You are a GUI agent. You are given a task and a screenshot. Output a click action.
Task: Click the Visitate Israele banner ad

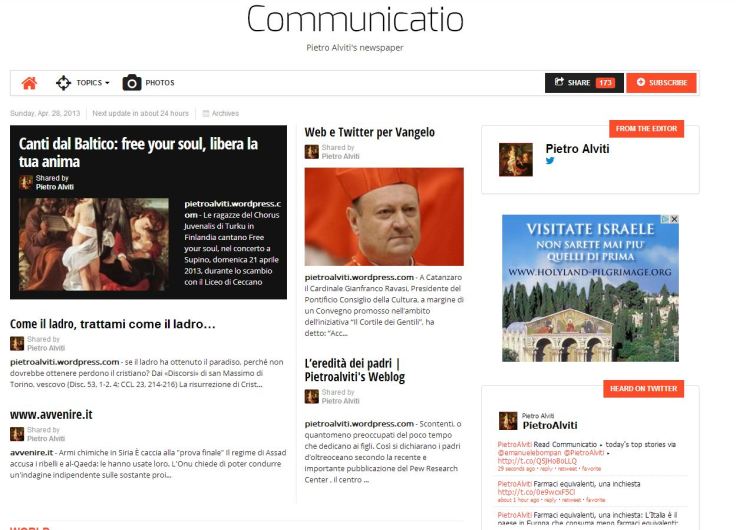click(x=590, y=288)
